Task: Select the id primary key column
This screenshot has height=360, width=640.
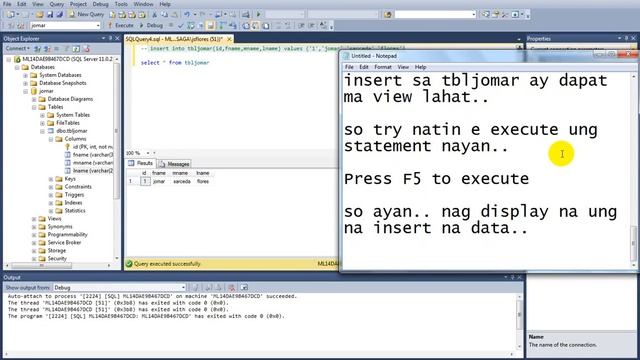Action: pyautogui.click(x=92, y=147)
